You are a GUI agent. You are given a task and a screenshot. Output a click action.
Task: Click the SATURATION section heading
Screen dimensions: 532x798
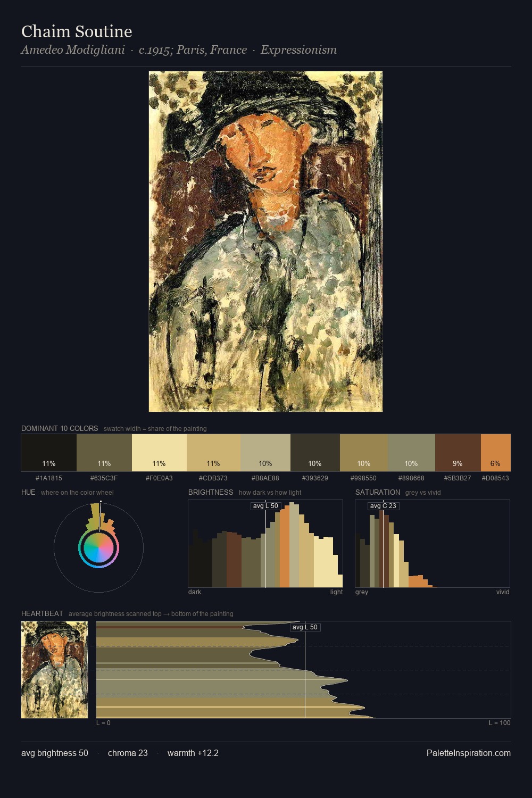click(378, 492)
